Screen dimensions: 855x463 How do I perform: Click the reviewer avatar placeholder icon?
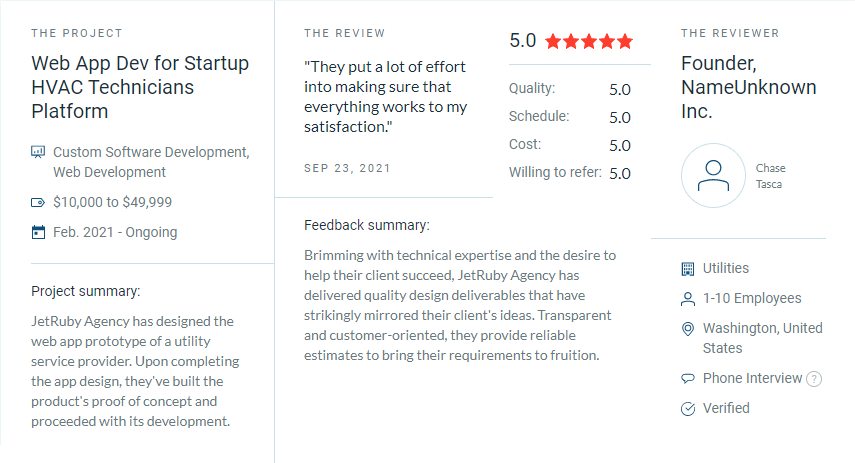713,175
